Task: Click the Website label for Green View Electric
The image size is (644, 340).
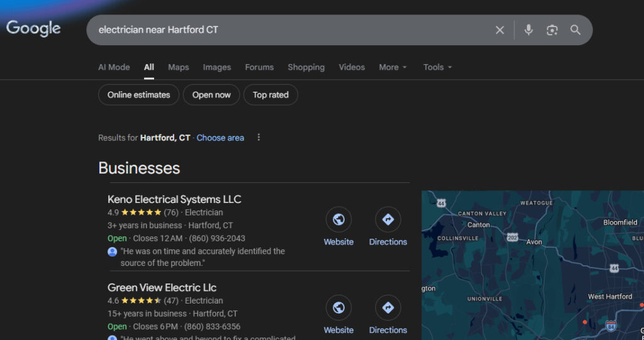Action: (338, 330)
